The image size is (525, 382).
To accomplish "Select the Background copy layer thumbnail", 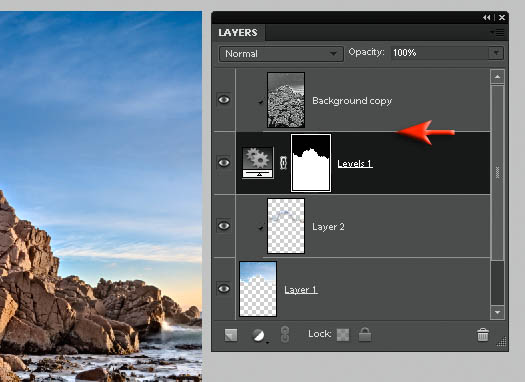I will click(x=286, y=100).
